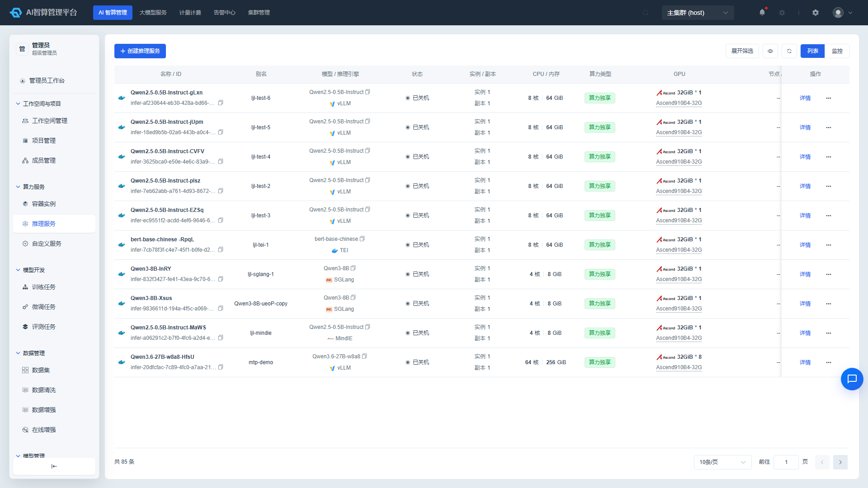
Task: Copy Qwen3.6-27B-w8a8 model name
Action: pyautogui.click(x=364, y=356)
